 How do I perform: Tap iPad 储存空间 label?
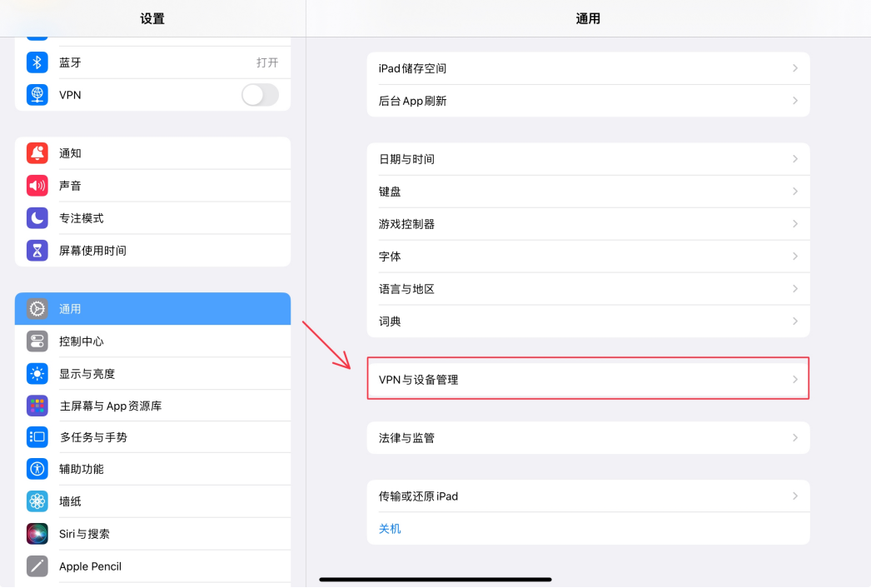413,68
